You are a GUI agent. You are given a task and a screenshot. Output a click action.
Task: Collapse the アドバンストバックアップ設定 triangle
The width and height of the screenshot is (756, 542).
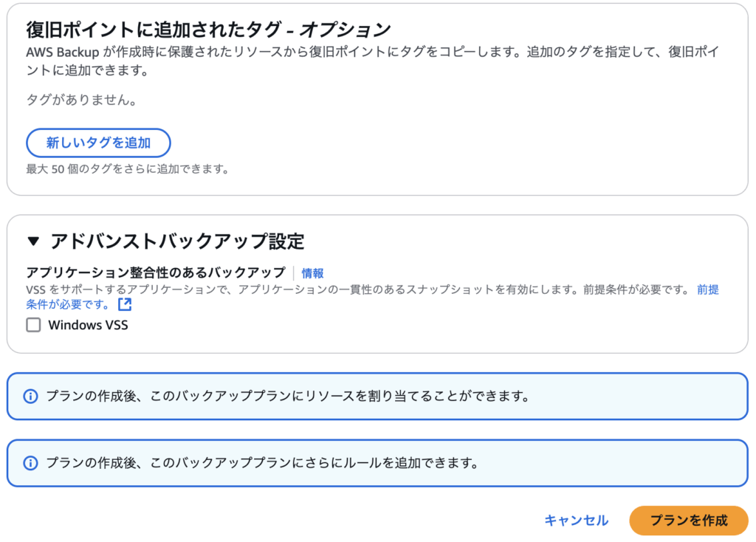33,241
